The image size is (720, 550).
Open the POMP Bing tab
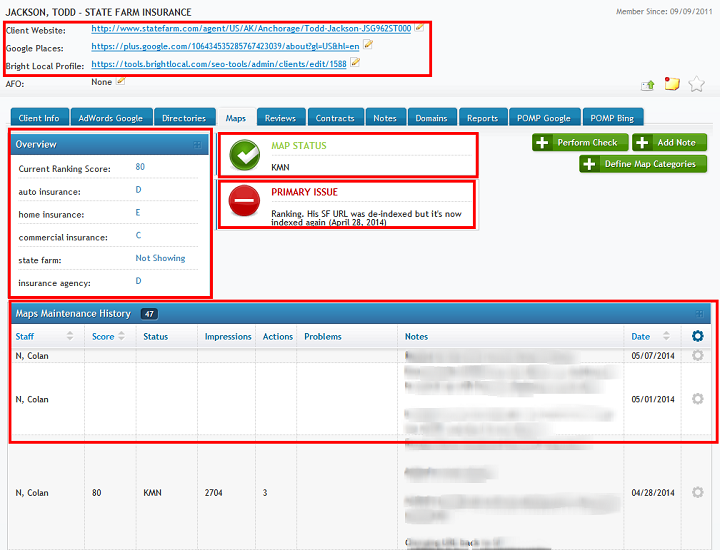(x=613, y=118)
